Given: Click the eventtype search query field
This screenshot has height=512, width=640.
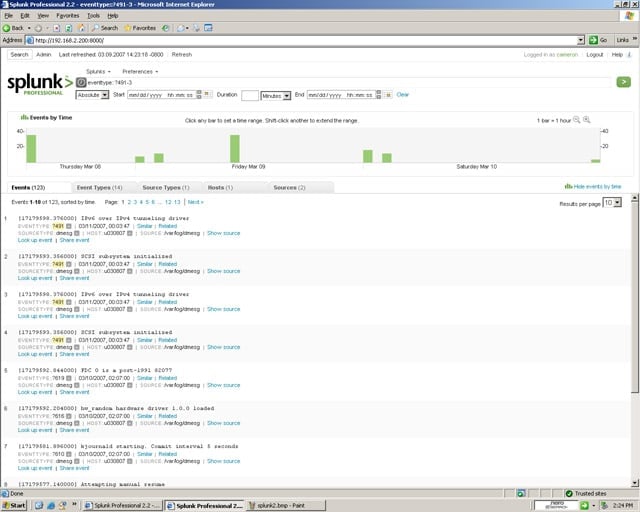Looking at the screenshot, I should coord(348,82).
